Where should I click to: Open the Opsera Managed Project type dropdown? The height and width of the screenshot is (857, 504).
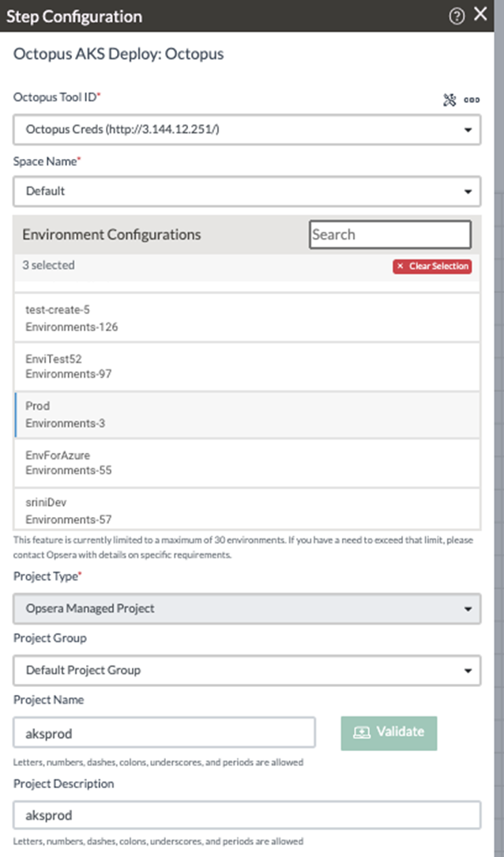246,609
